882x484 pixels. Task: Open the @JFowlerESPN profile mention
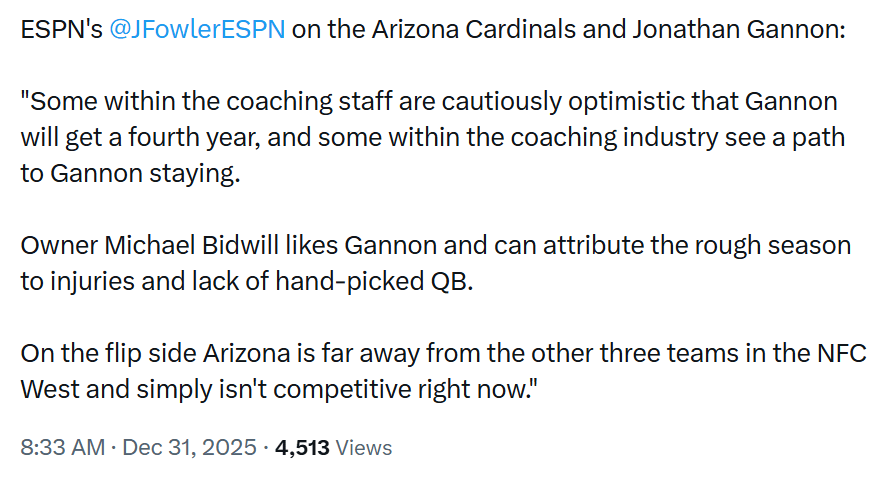tap(196, 29)
